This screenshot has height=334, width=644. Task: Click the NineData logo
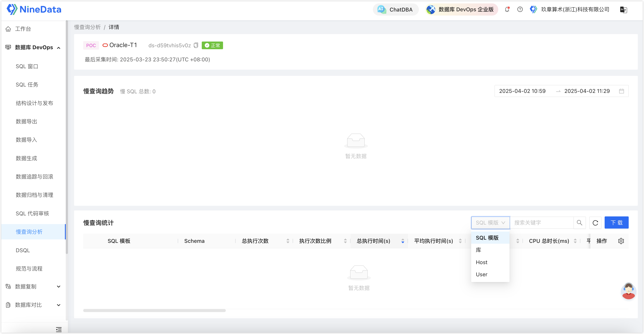click(34, 10)
